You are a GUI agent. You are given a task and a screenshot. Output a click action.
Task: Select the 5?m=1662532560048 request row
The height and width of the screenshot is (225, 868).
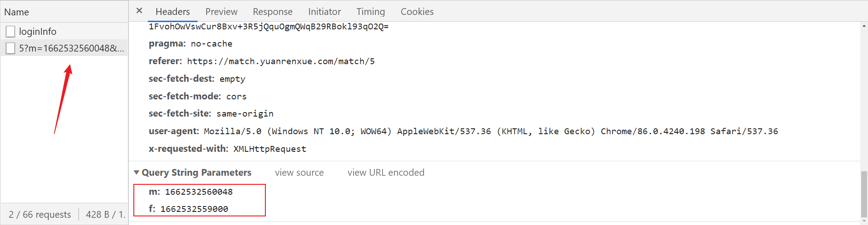[64, 48]
